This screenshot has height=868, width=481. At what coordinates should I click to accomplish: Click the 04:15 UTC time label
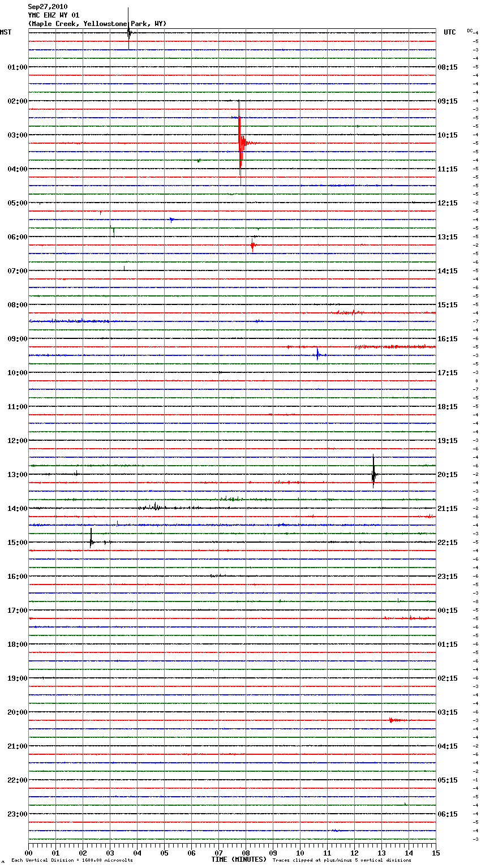pos(448,746)
